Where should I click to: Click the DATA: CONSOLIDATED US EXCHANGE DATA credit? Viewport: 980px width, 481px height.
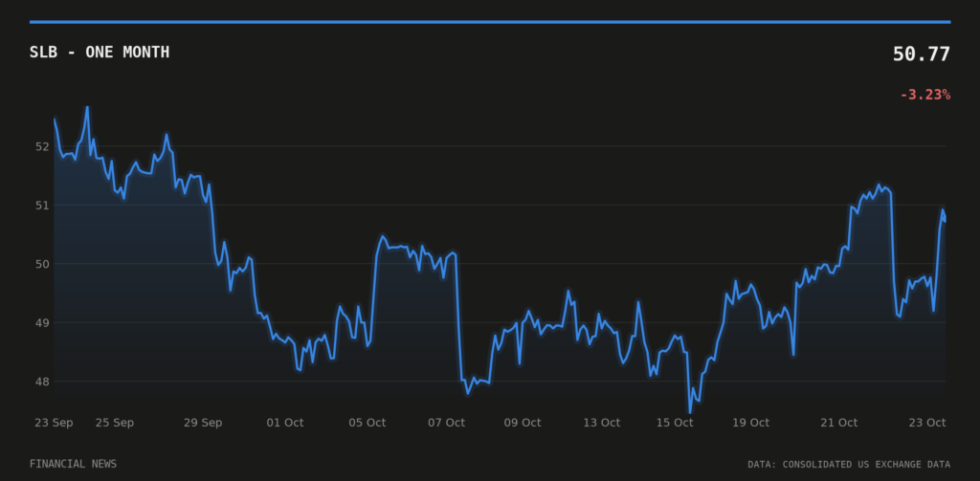pos(849,464)
